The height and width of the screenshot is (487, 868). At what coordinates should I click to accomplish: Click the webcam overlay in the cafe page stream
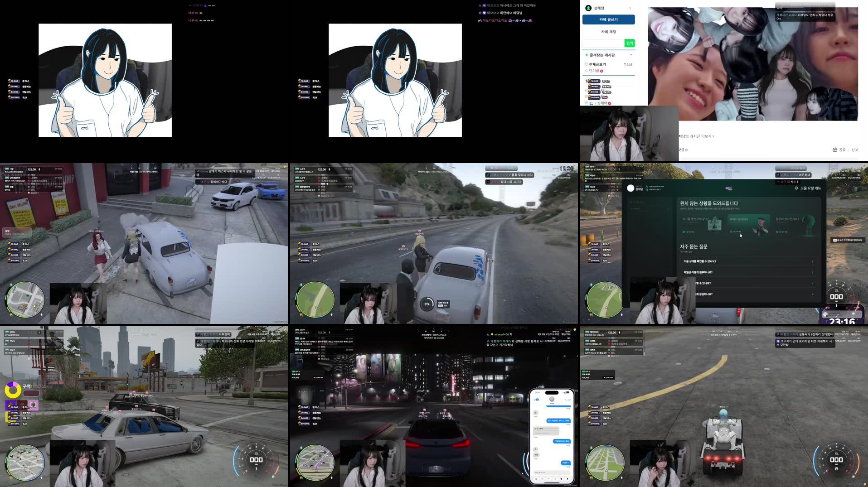point(630,134)
